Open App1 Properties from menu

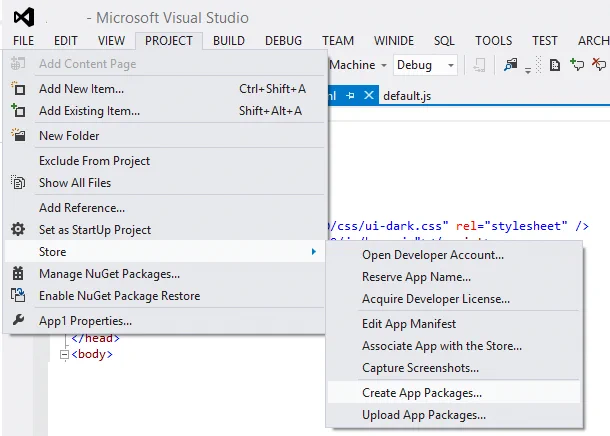(x=165, y=320)
